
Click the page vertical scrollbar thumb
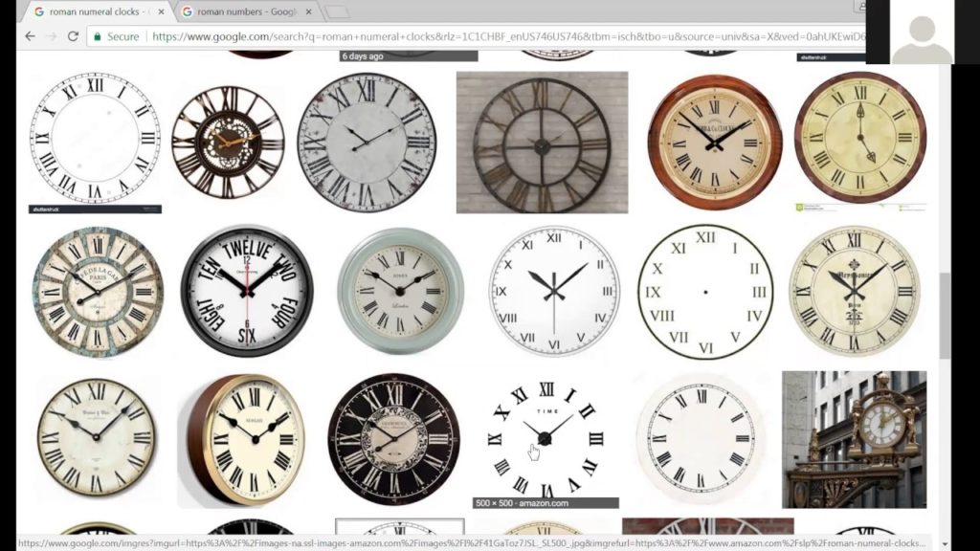pyautogui.click(x=945, y=316)
